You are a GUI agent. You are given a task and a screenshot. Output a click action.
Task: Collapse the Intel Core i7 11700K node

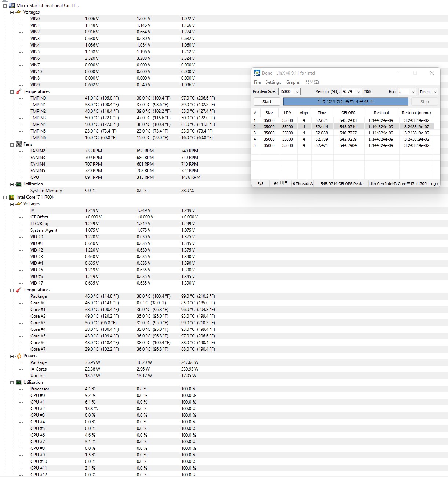5,197
